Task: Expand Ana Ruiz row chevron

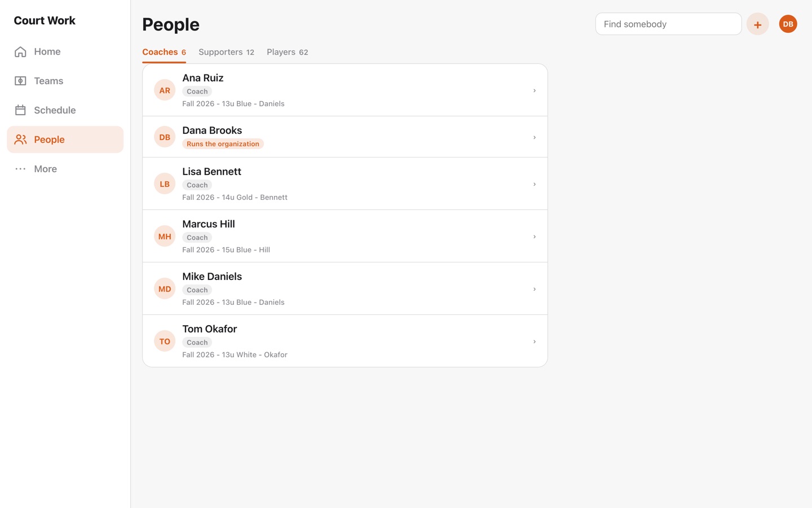Action: 535,90
